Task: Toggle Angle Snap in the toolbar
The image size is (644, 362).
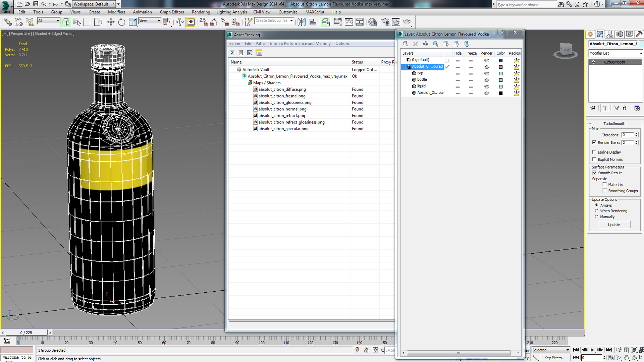Action: [214, 22]
